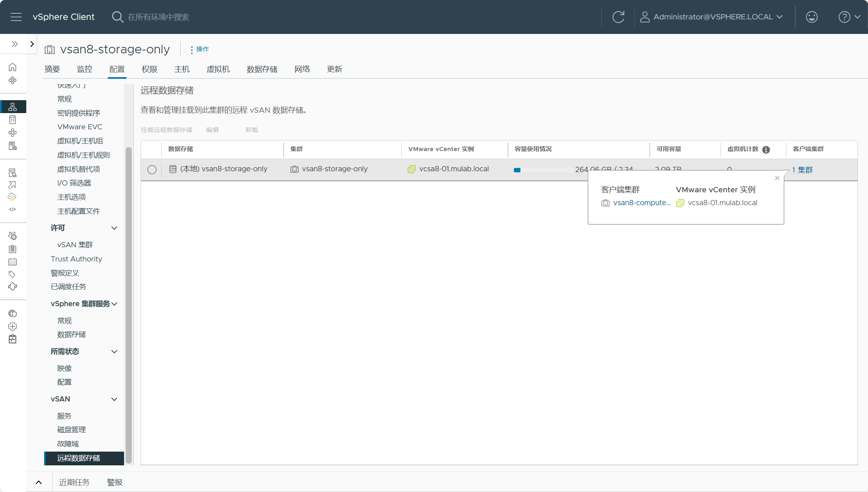
Task: Select Trust Authority in settings menu
Action: tap(76, 259)
